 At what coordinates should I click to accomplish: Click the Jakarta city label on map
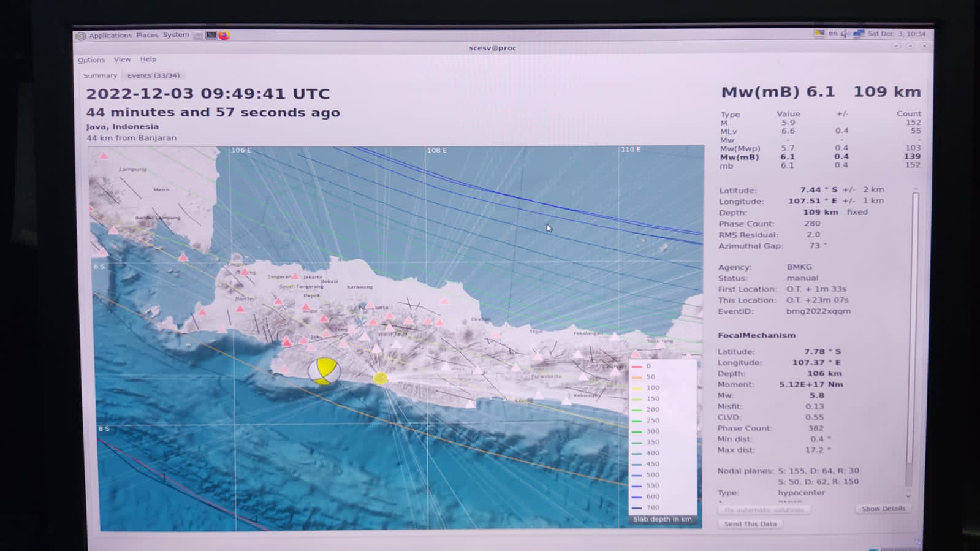click(313, 277)
